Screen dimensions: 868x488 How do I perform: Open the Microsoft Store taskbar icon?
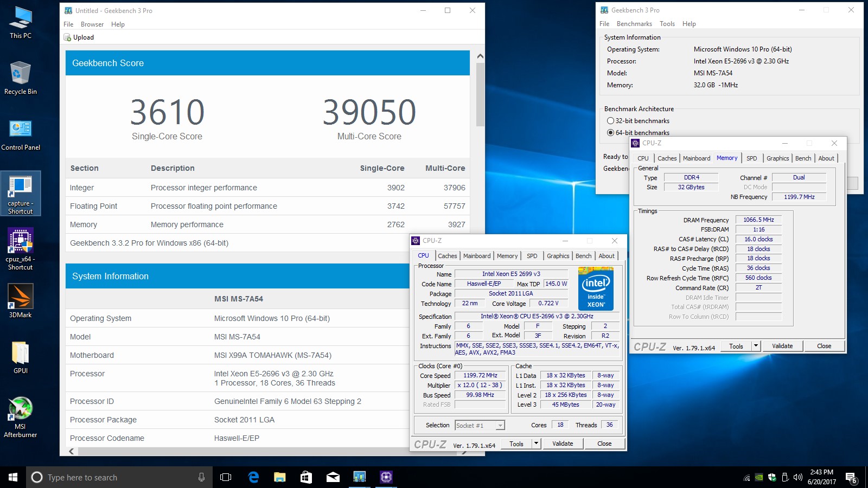click(306, 477)
